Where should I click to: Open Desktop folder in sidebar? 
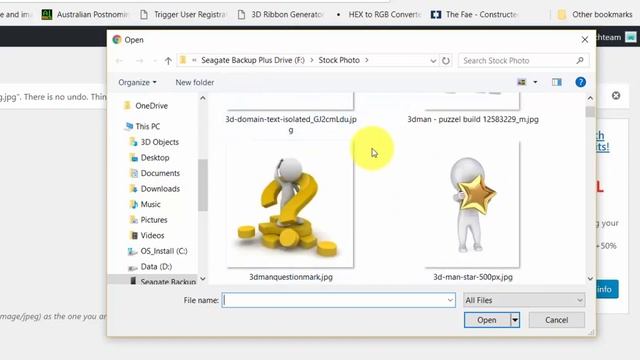coord(149,158)
